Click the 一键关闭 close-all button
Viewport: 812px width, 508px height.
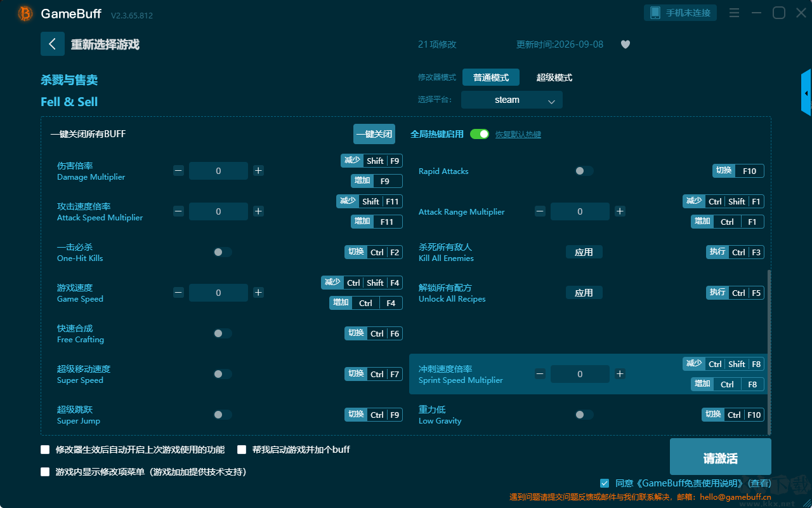click(x=374, y=134)
